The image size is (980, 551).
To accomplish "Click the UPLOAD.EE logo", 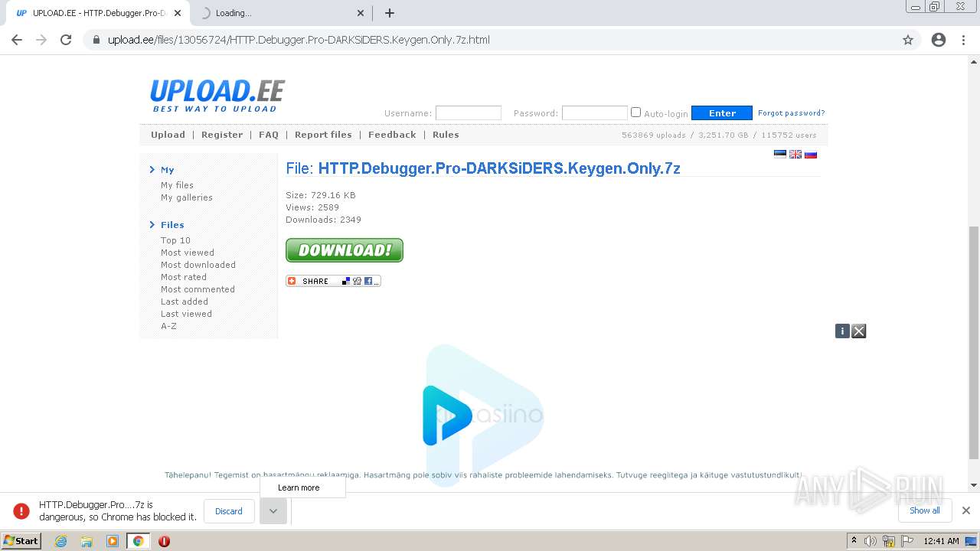I will coord(217,96).
